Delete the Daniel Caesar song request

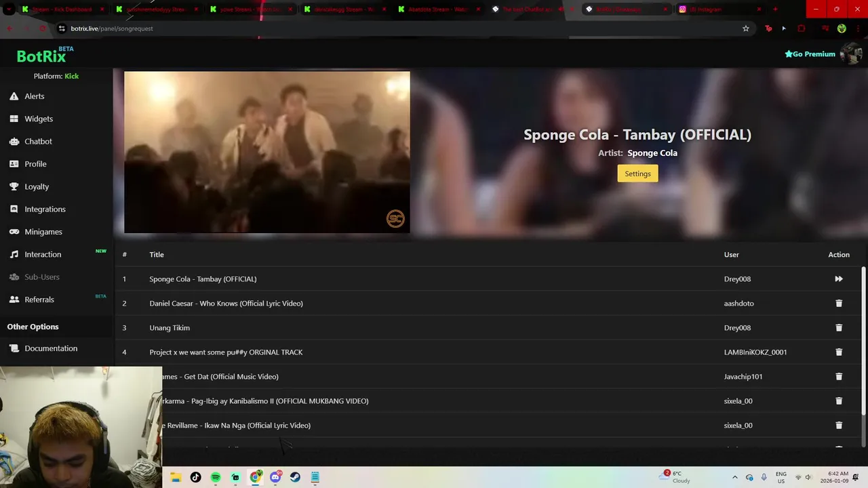coord(839,303)
